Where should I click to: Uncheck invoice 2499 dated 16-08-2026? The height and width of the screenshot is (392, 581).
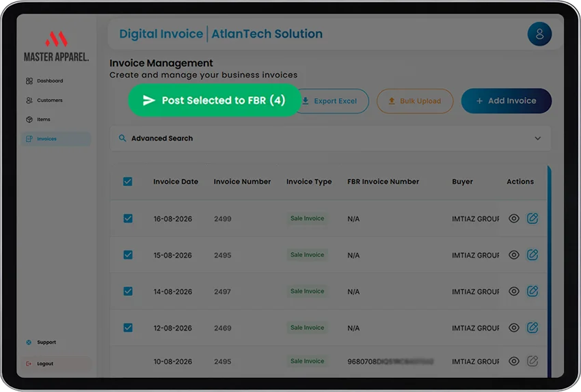(128, 219)
